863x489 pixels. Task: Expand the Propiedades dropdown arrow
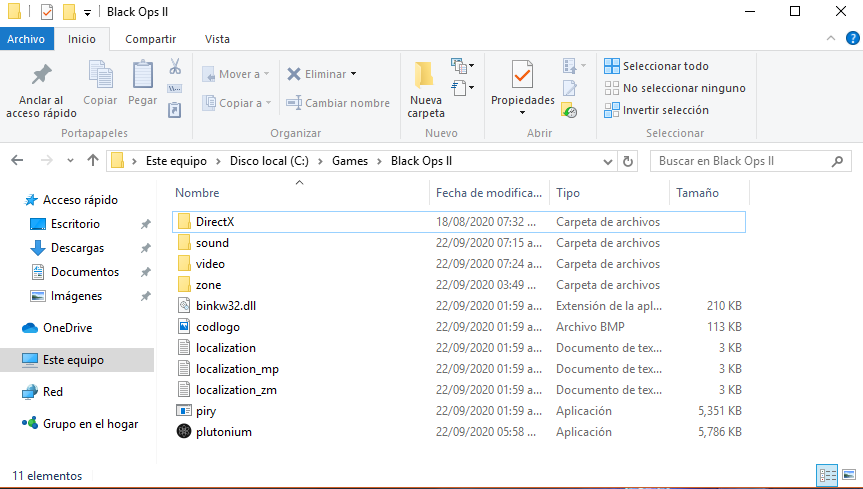point(522,112)
